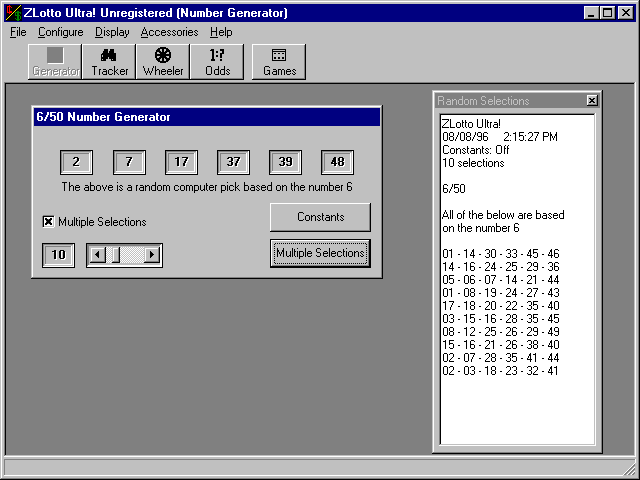Open the Games toolbar button
The width and height of the screenshot is (640, 480).
pyautogui.click(x=279, y=61)
